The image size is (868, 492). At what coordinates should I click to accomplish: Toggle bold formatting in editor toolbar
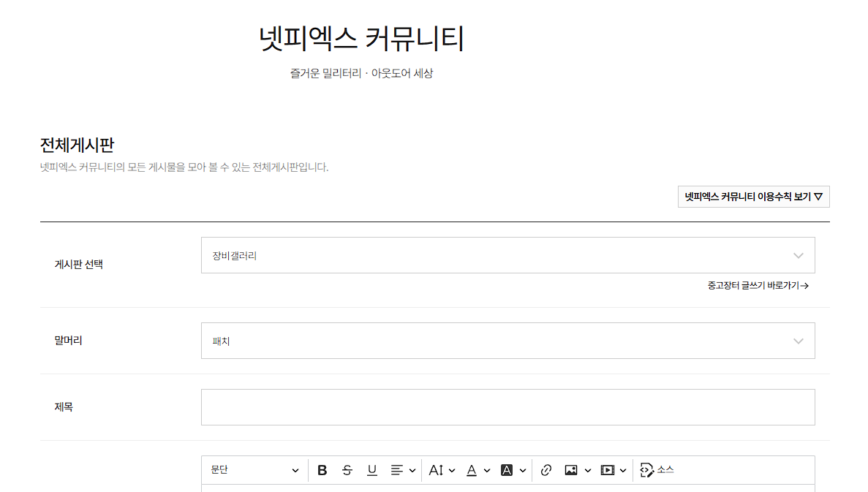tap(322, 470)
